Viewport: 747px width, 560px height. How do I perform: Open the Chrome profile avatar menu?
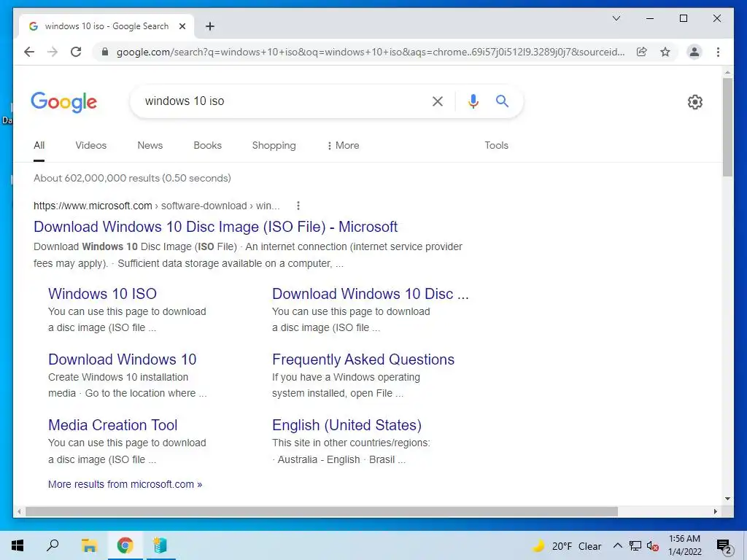coord(694,52)
